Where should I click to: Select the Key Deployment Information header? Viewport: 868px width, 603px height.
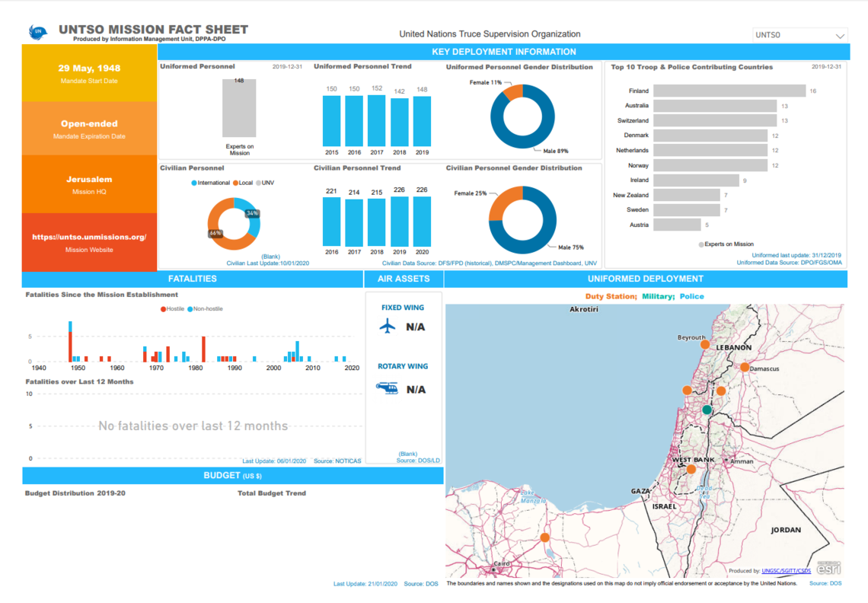pyautogui.click(x=503, y=52)
